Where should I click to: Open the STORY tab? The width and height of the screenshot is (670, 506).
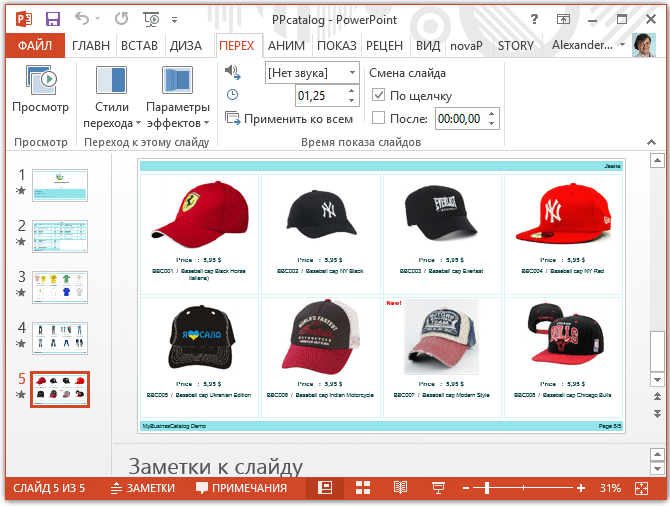point(516,45)
